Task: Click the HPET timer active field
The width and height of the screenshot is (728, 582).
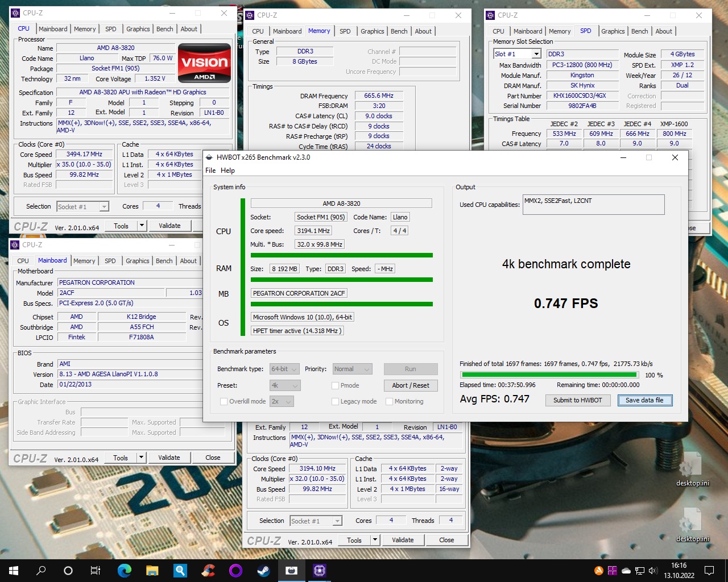Action: [x=297, y=331]
